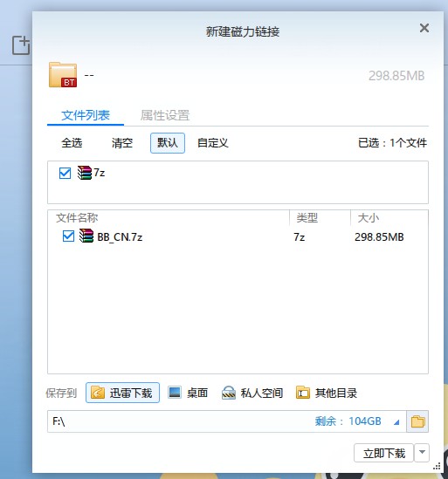The height and width of the screenshot is (479, 448).
Task: Click the BB_CN.7z archive file icon
Action: (x=86, y=236)
